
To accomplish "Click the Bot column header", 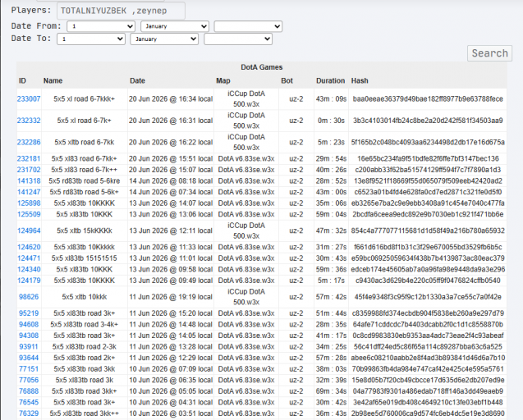I will (287, 80).
